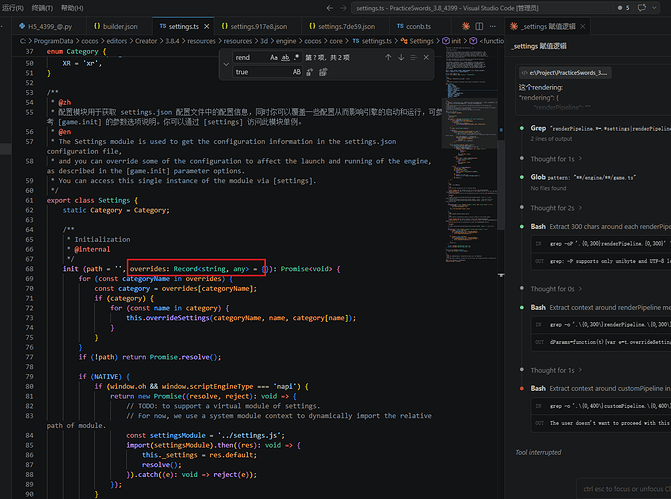Click the ProgramData breadcrumb

53,41
